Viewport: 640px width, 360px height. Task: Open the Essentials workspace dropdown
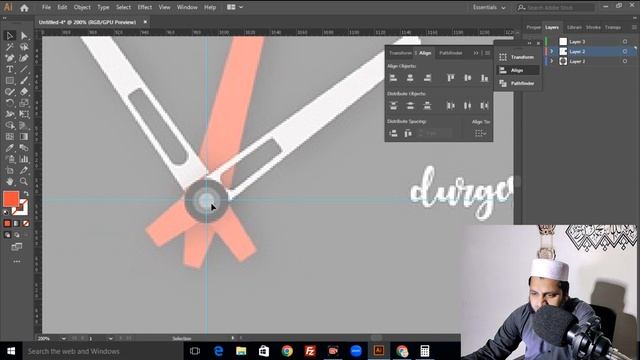coord(489,7)
